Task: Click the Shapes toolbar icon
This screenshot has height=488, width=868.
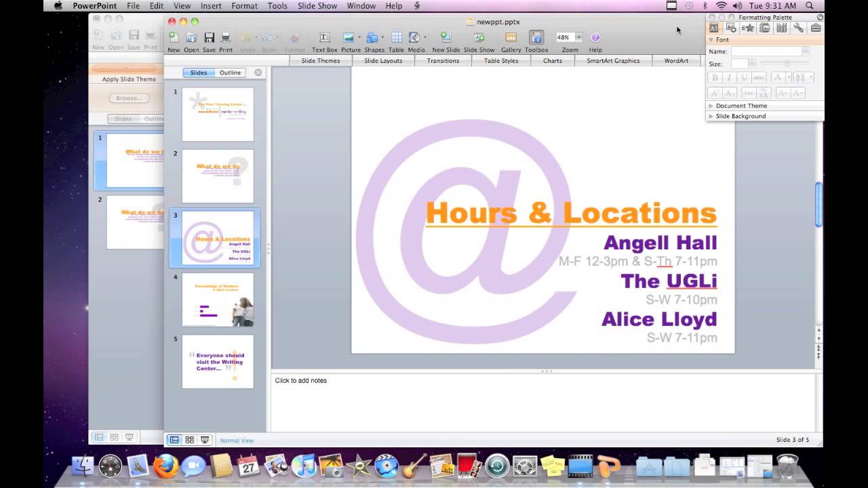Action: click(372, 38)
